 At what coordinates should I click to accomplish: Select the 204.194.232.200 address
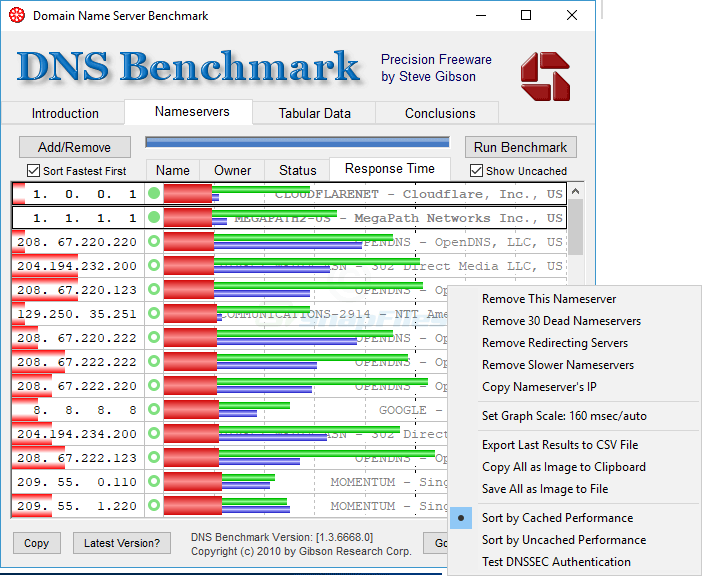[77, 266]
